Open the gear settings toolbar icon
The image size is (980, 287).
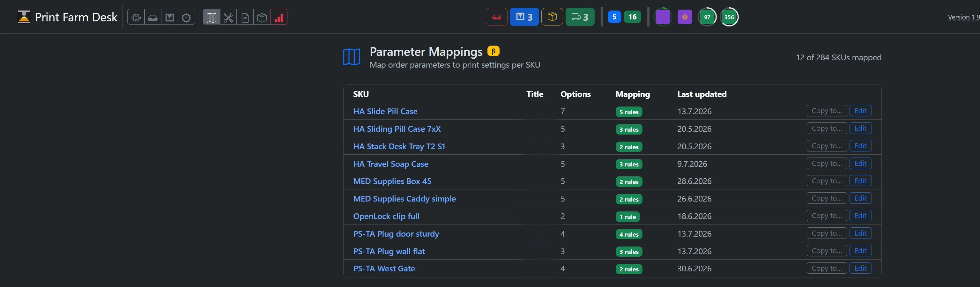[x=186, y=17]
